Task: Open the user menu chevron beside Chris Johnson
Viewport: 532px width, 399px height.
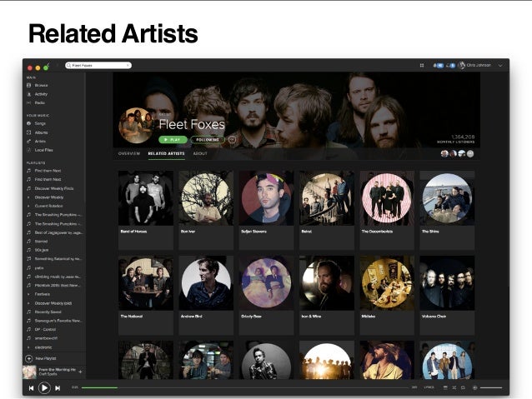Action: tap(500, 66)
